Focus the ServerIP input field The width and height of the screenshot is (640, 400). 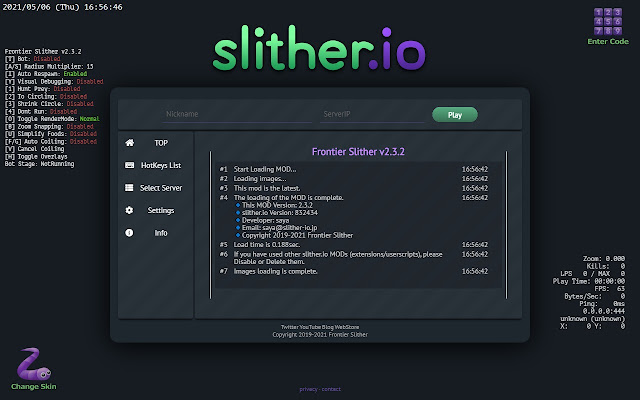(x=372, y=114)
